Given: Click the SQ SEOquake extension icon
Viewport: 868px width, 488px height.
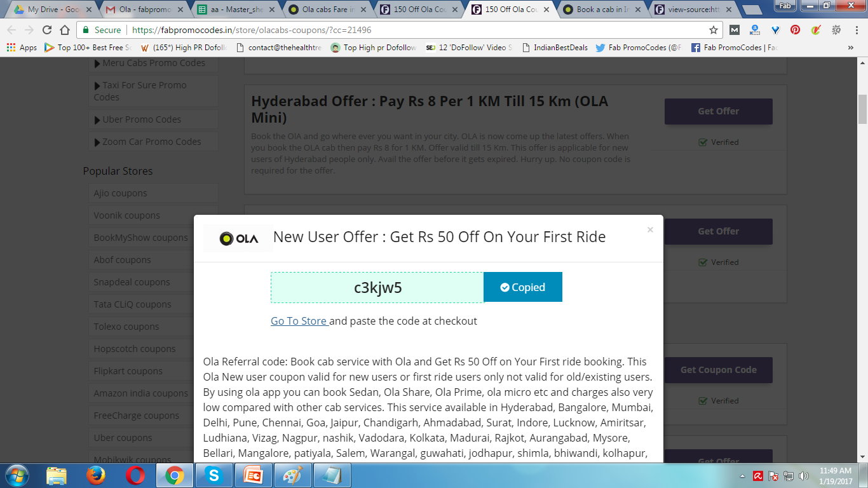Looking at the screenshot, I should (x=836, y=30).
